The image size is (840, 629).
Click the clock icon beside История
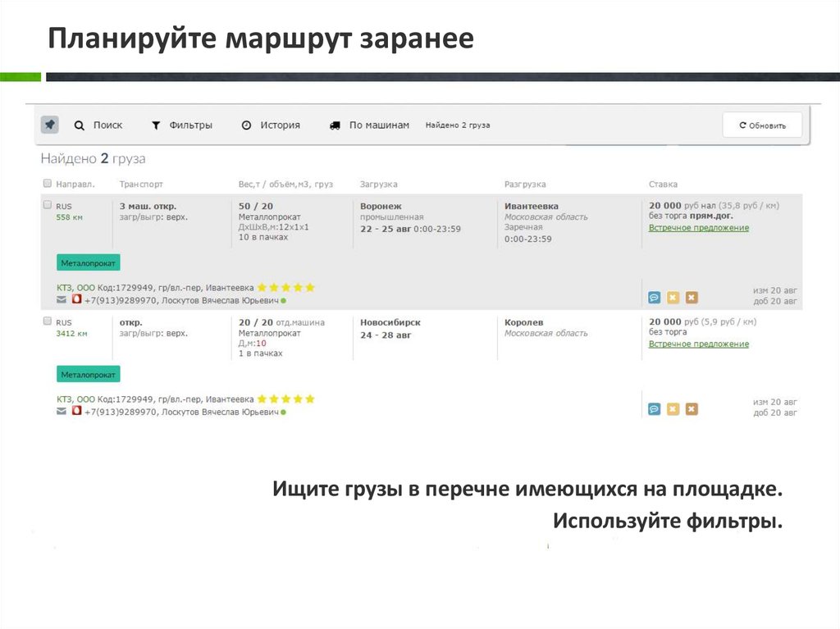[x=247, y=125]
